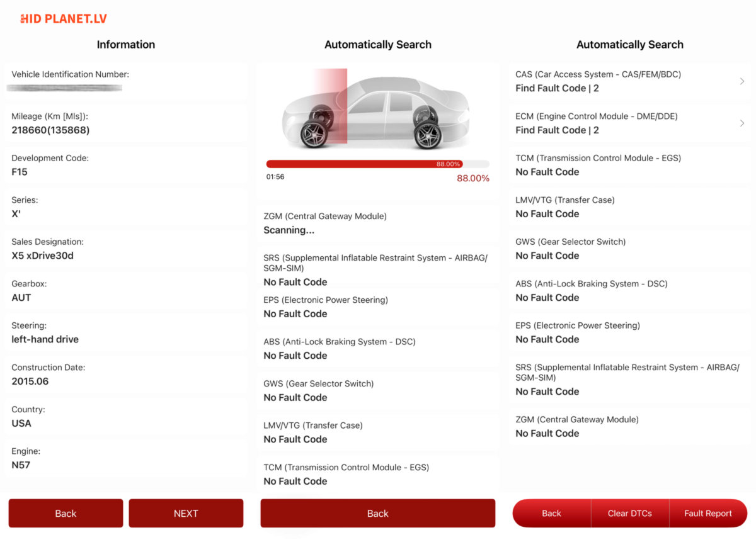The image size is (756, 547).
Task: Click the red scan progress bar
Action: pos(364,164)
